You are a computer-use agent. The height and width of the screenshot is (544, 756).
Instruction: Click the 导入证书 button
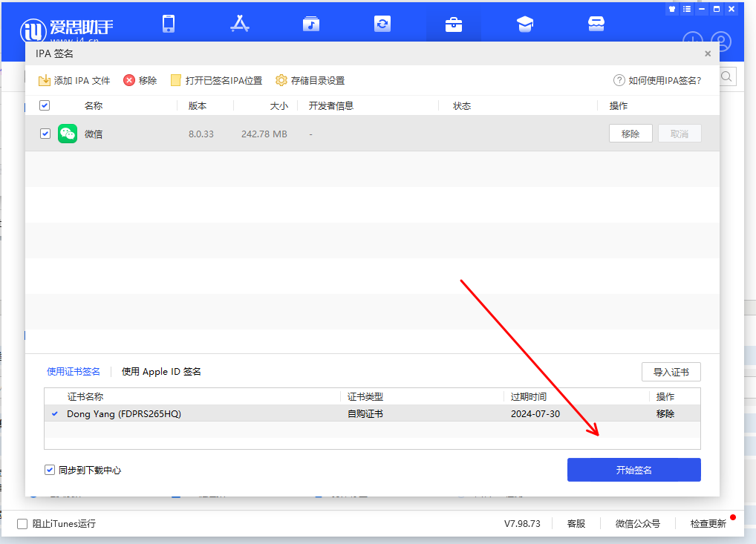point(671,372)
